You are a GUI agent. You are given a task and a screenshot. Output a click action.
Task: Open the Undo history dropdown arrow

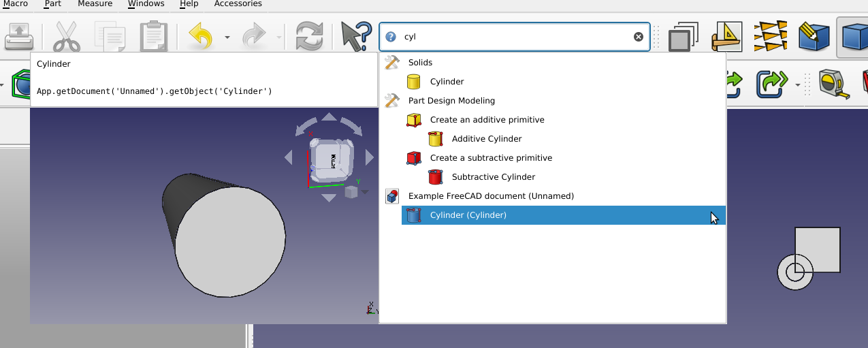tap(227, 37)
